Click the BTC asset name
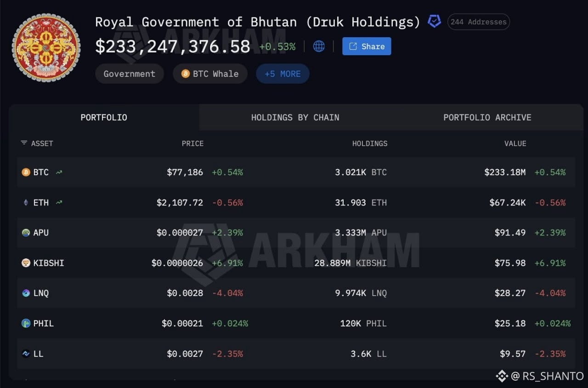The height and width of the screenshot is (388, 588). pyautogui.click(x=41, y=172)
